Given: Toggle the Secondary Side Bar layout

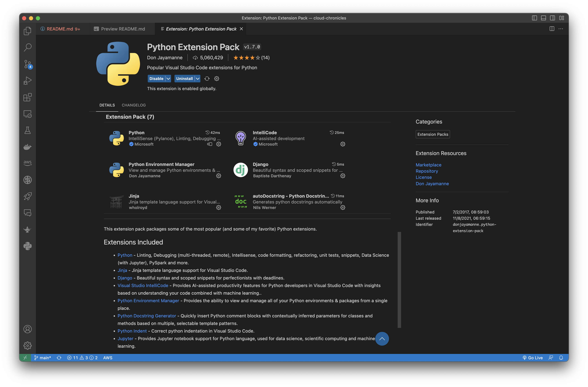Looking at the screenshot, I should pyautogui.click(x=552, y=18).
